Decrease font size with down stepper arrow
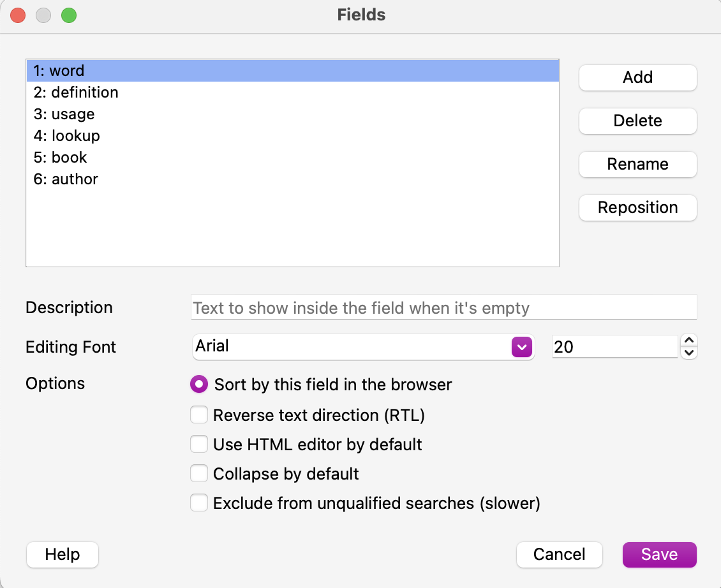Viewport: 721px width, 588px height. click(690, 353)
